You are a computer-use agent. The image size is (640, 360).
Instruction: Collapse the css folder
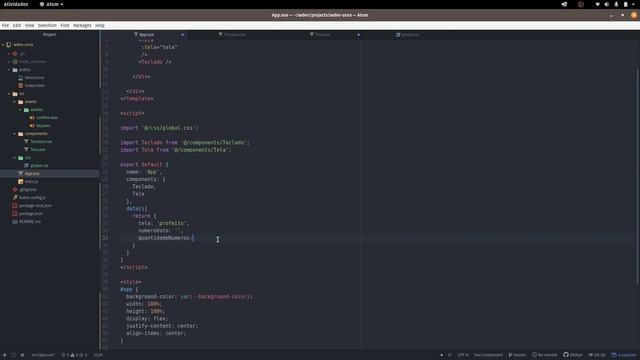pos(15,158)
